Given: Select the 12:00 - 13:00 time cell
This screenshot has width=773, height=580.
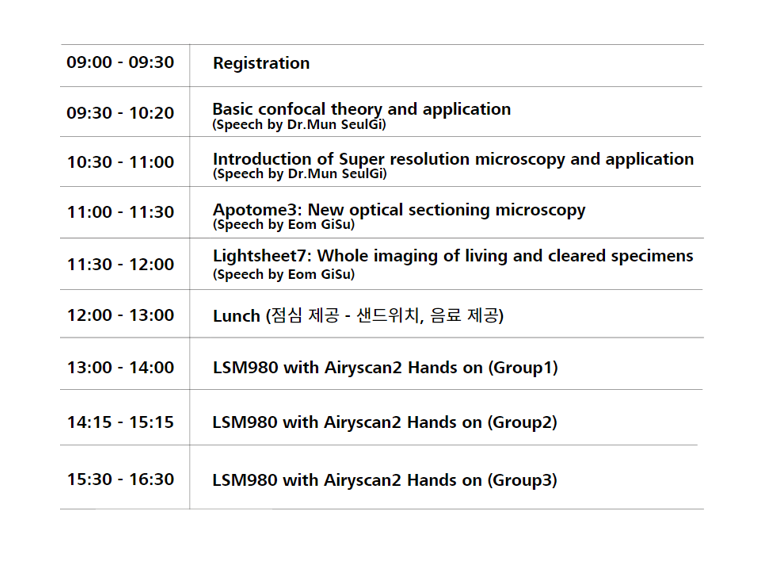Looking at the screenshot, I should coord(120,315).
